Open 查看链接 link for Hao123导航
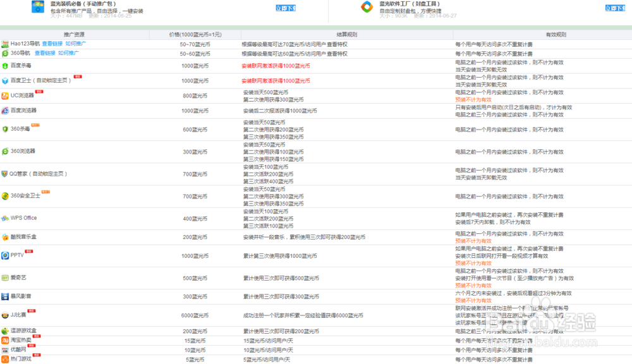 point(52,44)
